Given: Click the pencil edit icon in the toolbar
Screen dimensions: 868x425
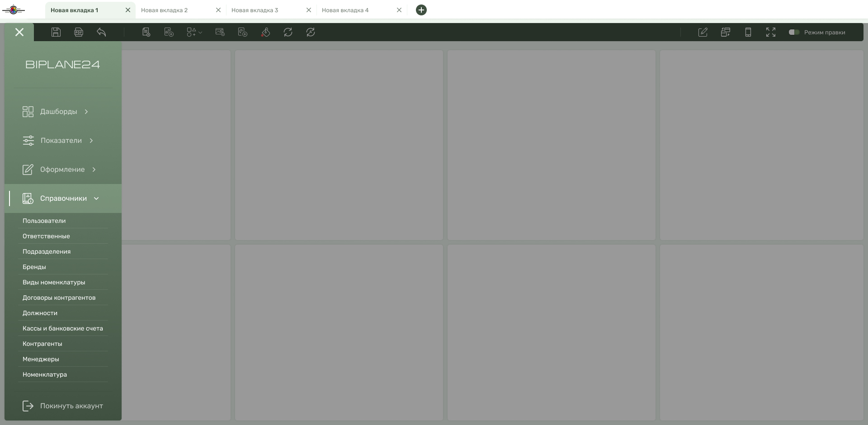Looking at the screenshot, I should [x=703, y=32].
